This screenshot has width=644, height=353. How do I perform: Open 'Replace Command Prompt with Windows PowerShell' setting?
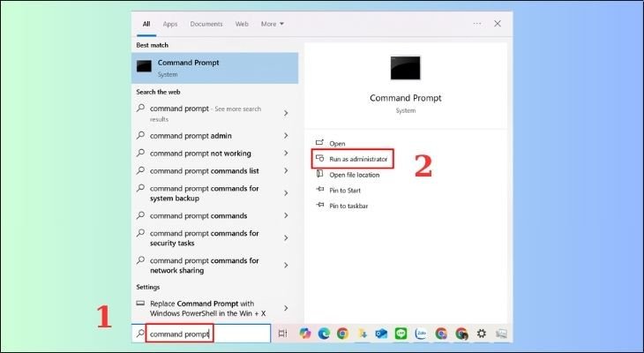pos(207,308)
